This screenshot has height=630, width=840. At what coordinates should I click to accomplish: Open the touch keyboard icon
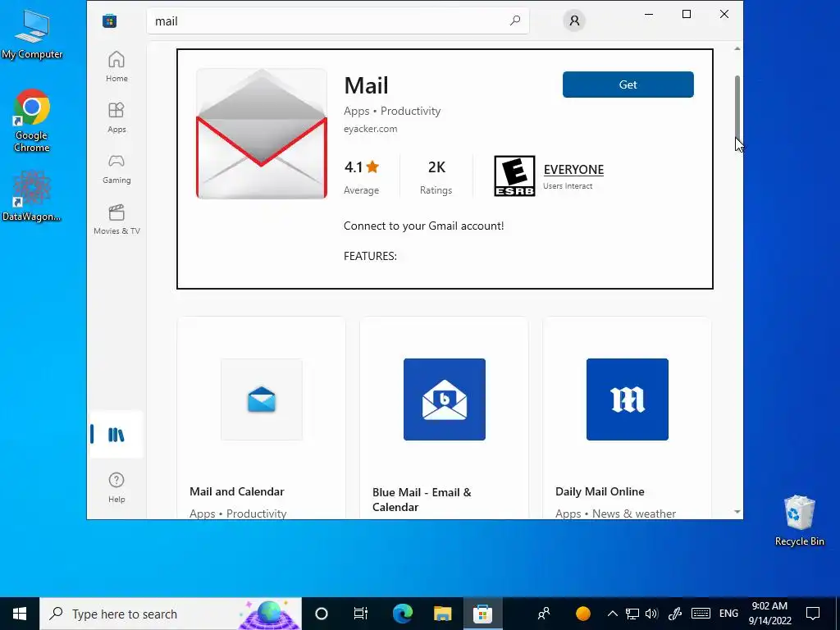(x=701, y=614)
